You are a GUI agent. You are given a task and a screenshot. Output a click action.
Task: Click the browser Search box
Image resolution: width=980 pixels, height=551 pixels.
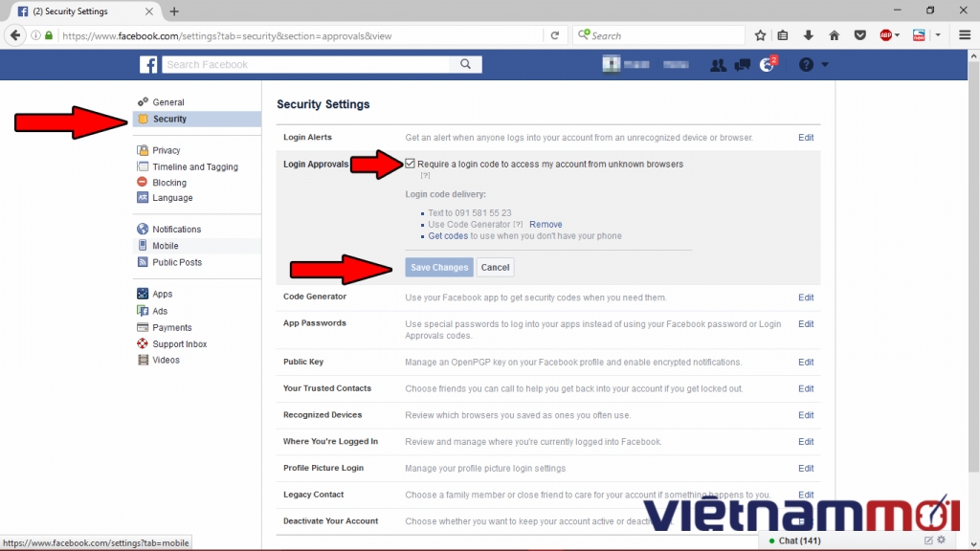pos(658,35)
